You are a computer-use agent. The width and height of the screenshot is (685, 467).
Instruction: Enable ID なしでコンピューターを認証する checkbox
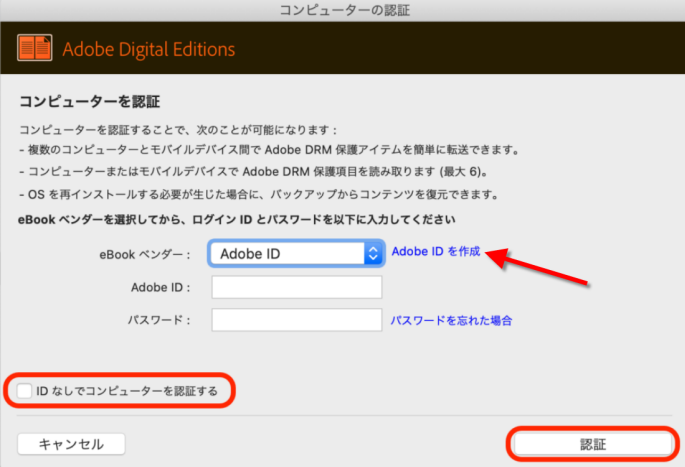click(x=24, y=391)
